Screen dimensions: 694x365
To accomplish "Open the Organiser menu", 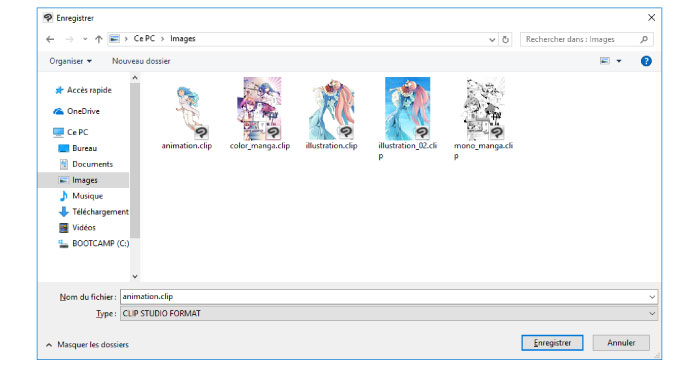I will (70, 61).
